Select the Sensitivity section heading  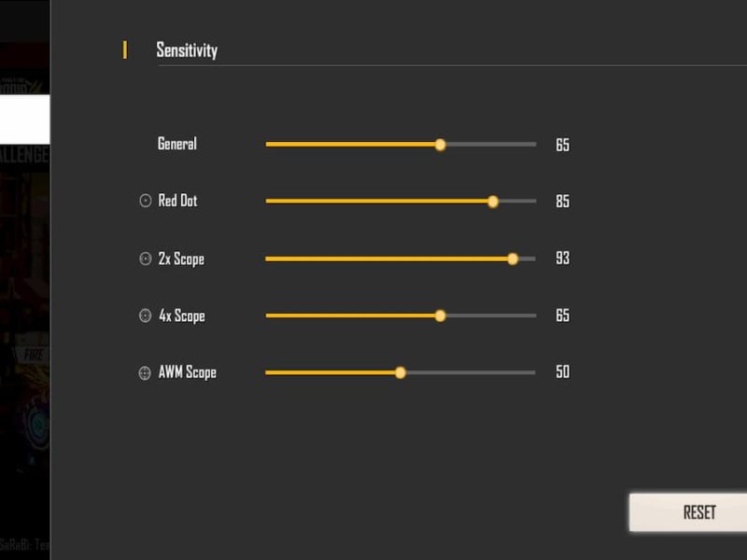(186, 50)
